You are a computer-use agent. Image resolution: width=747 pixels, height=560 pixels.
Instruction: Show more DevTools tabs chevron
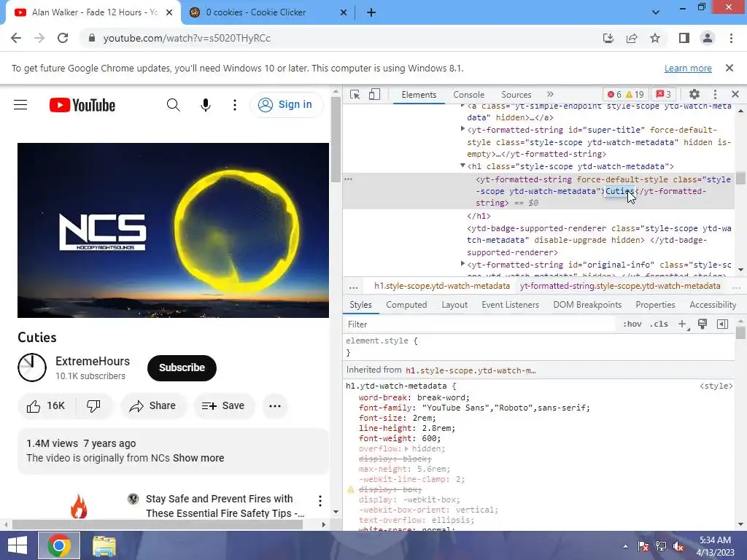[x=550, y=94]
